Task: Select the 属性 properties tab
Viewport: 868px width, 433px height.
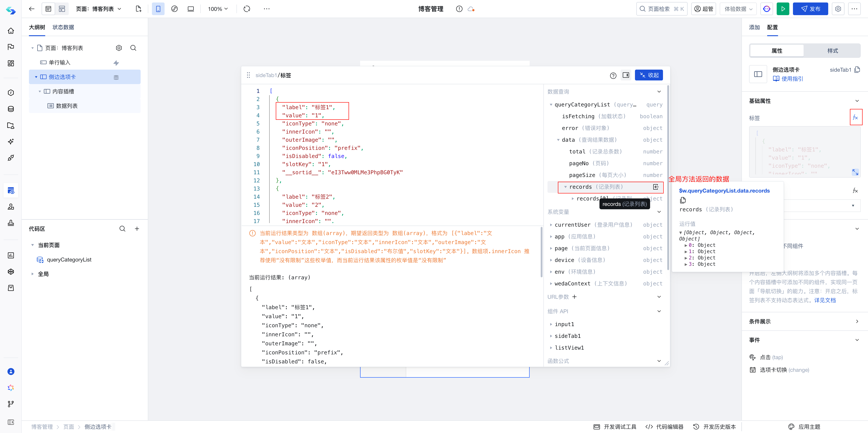Action: [x=777, y=51]
